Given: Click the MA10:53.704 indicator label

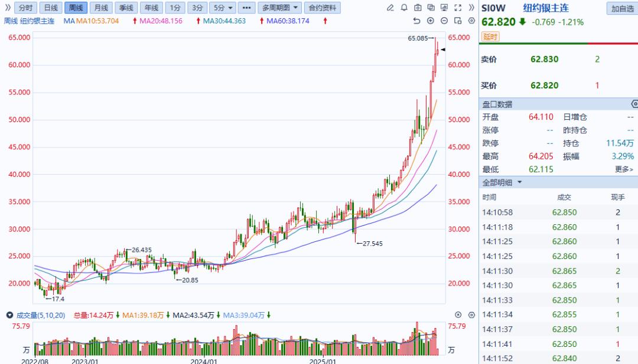Looking at the screenshot, I should click(97, 21).
